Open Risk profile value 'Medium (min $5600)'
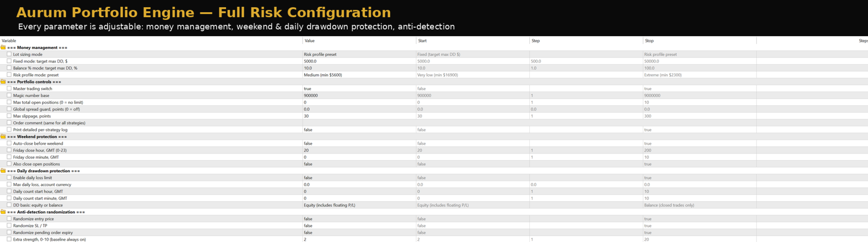The height and width of the screenshot is (242, 868). (359, 75)
